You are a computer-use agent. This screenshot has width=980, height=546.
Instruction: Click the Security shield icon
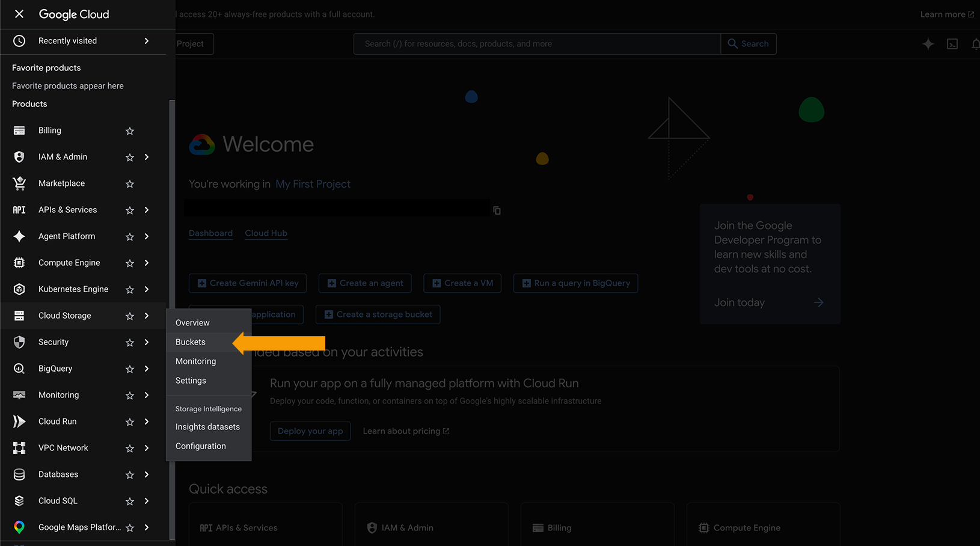(19, 342)
